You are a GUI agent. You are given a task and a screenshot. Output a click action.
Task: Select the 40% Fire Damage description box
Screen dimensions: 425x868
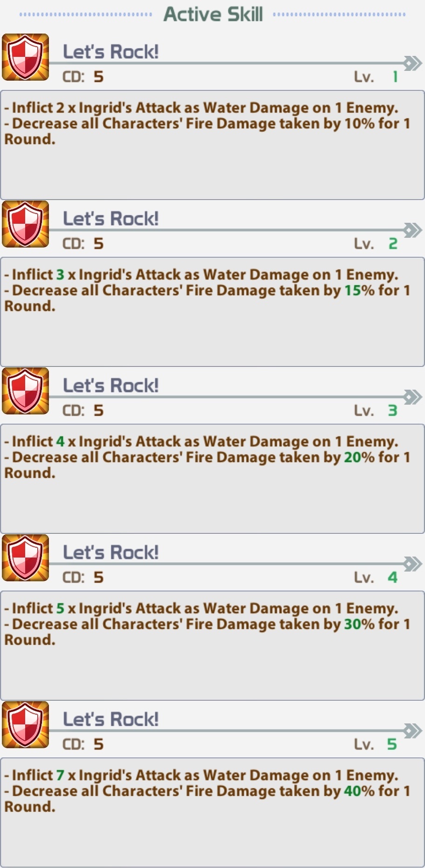(212, 813)
